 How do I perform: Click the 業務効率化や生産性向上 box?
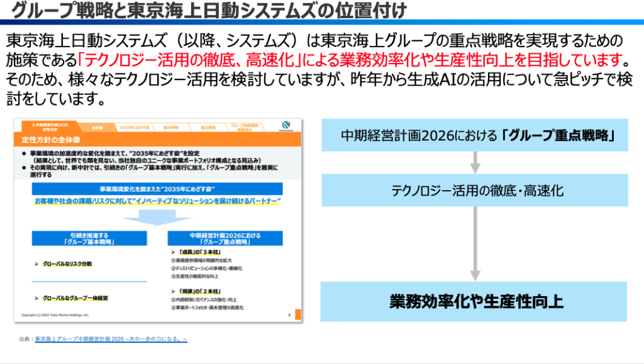point(475,301)
